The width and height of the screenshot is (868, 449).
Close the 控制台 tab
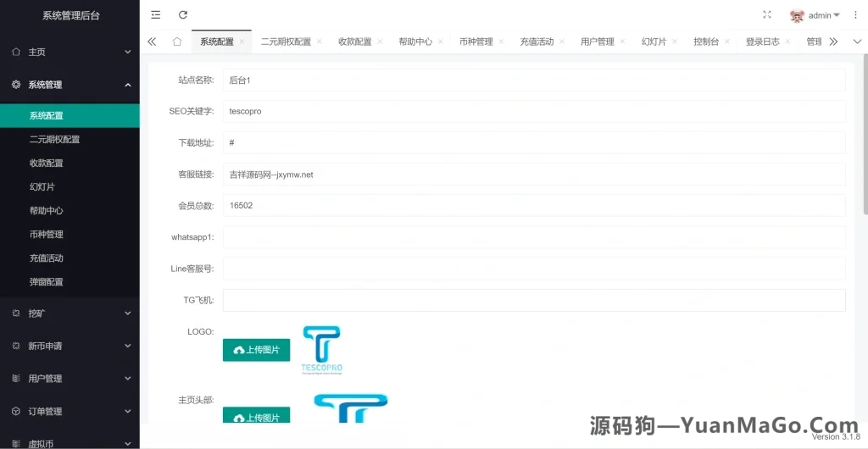pyautogui.click(x=726, y=42)
